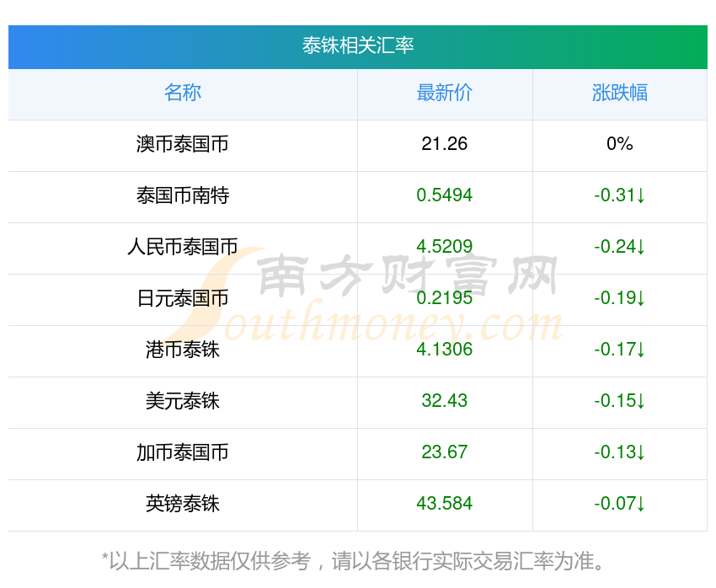Click the 澳币泰国币 row name
The width and height of the screenshot is (716, 588).
(183, 144)
